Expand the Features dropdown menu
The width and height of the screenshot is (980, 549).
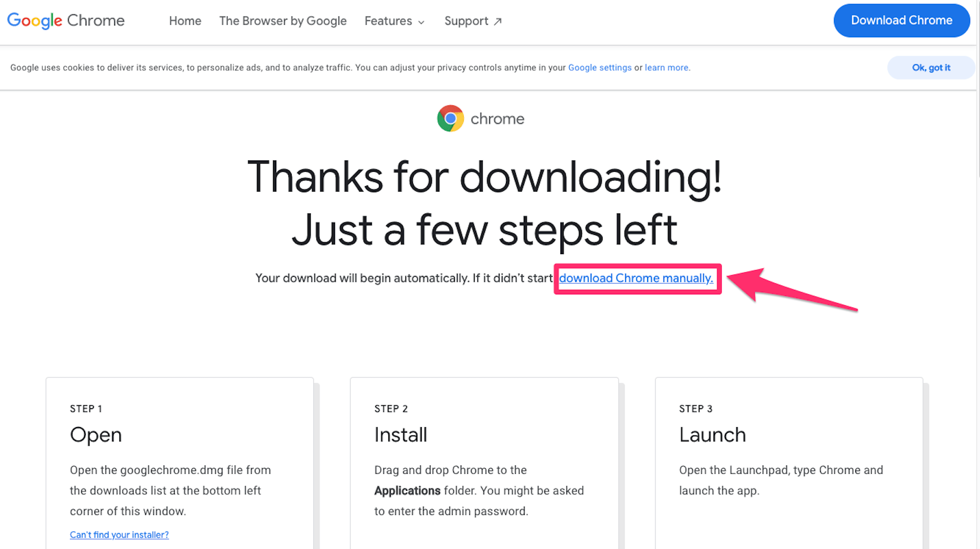[394, 21]
